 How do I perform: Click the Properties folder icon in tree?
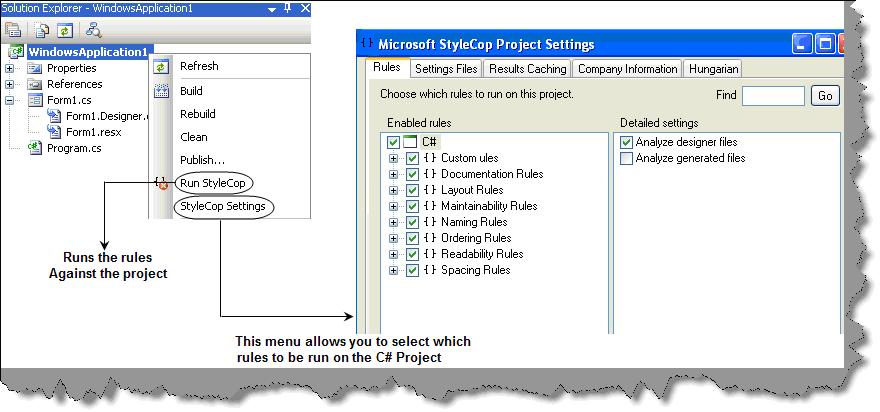(35, 68)
